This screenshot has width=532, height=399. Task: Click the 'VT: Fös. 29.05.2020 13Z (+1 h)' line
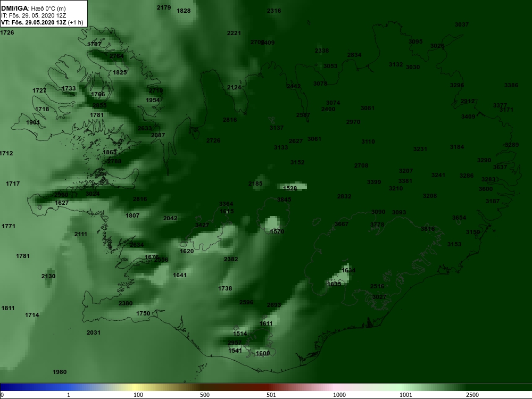[42, 23]
